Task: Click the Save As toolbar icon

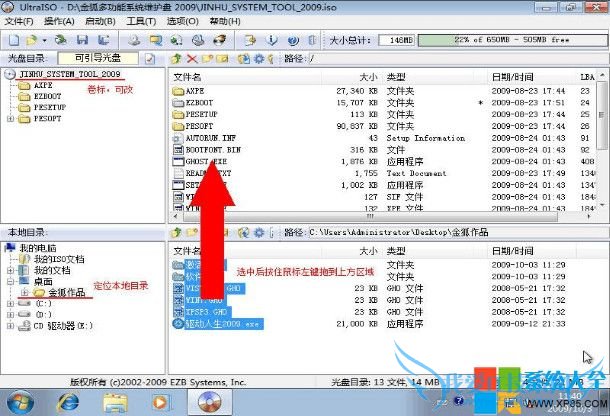Action: [x=103, y=40]
